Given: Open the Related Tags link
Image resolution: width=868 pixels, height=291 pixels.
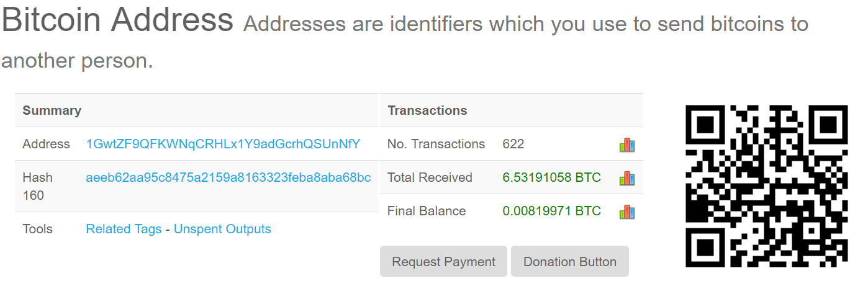Looking at the screenshot, I should [124, 229].
